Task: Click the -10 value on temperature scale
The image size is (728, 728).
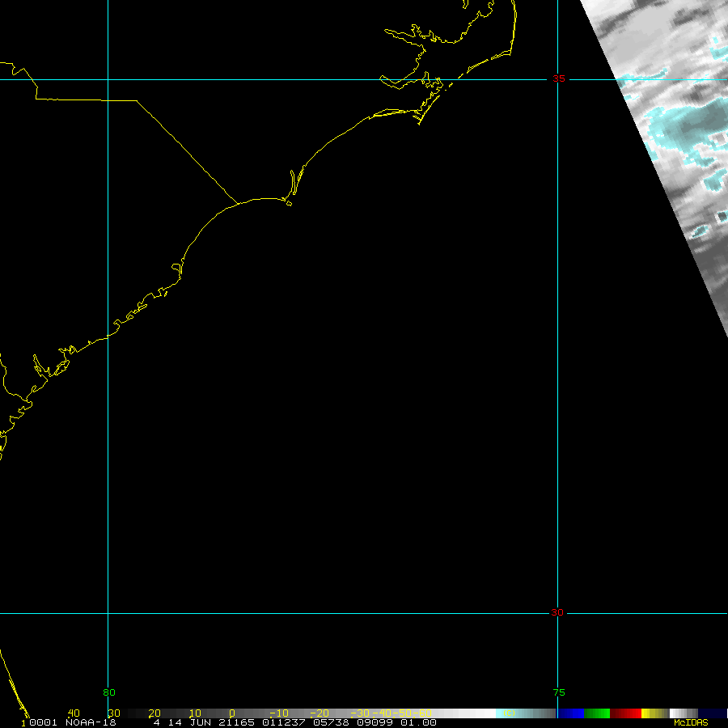Action: (x=276, y=713)
